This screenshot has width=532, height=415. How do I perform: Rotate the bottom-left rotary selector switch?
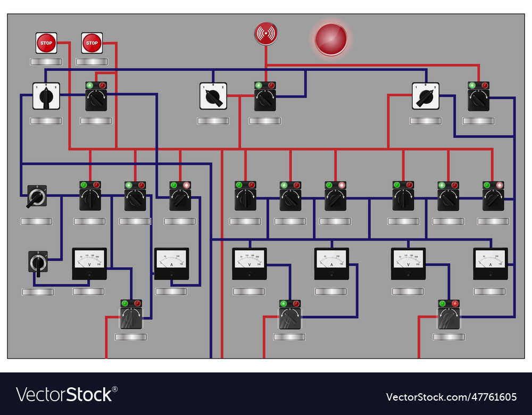[37, 262]
